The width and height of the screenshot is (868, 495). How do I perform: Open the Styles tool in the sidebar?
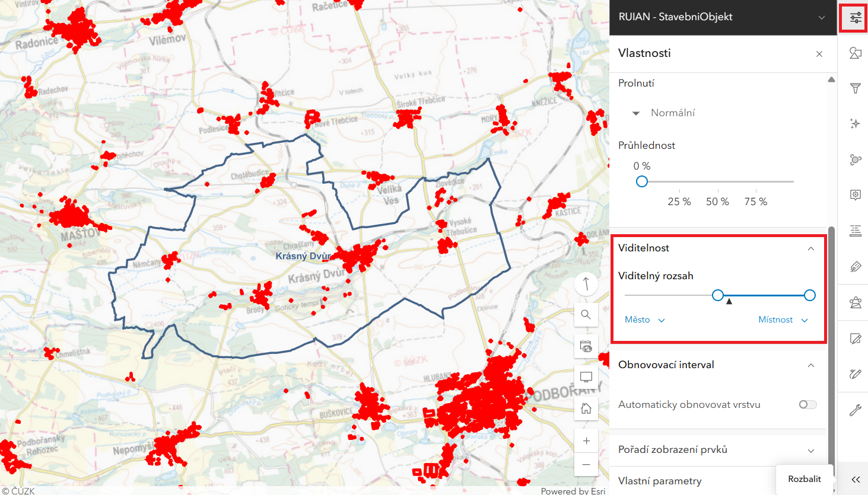(x=855, y=53)
